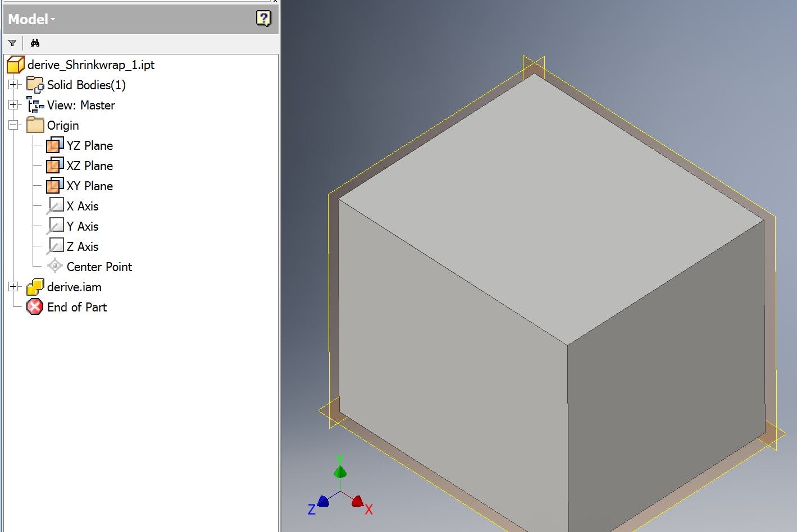797x532 pixels.
Task: Expand the View: Master node
Action: click(13, 105)
